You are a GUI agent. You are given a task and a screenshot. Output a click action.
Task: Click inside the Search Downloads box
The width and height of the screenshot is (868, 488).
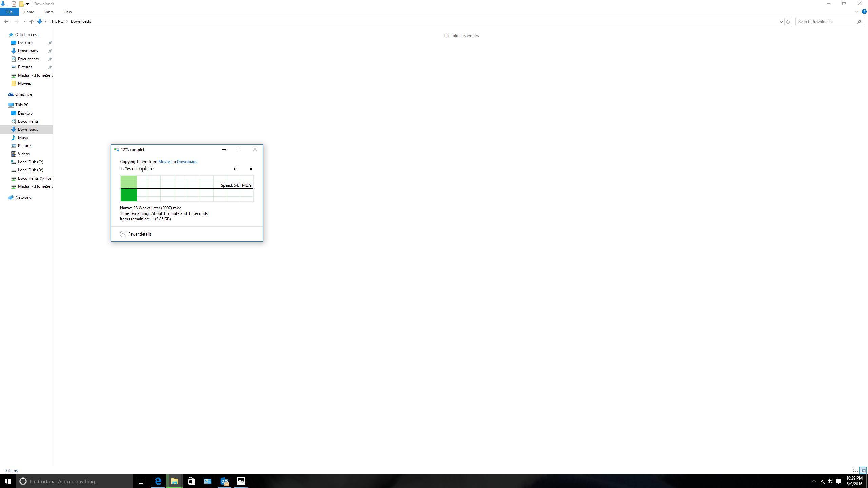coord(827,21)
